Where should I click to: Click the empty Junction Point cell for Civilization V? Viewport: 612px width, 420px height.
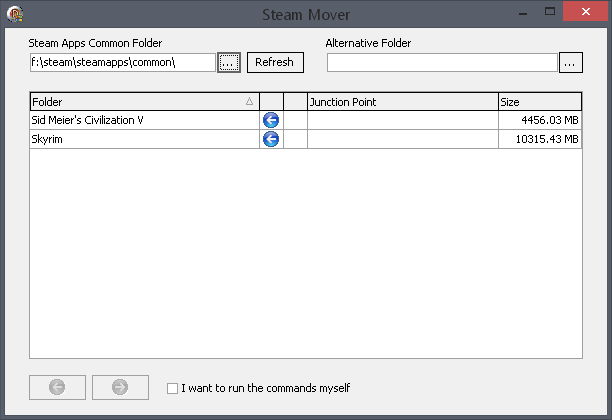coord(403,120)
